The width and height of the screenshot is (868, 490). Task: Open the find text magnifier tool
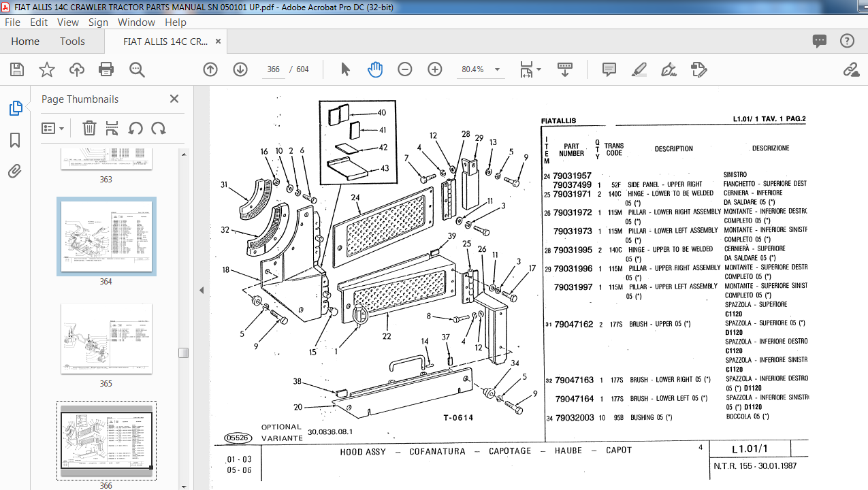(137, 69)
